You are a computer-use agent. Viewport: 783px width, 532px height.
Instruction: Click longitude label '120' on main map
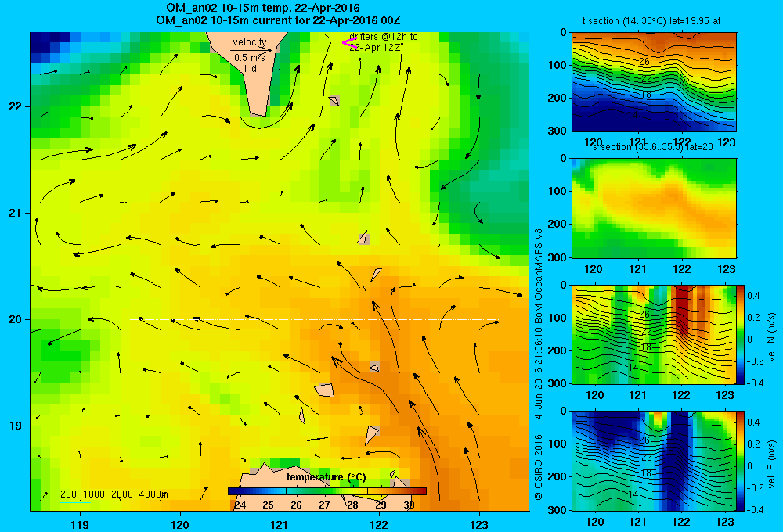coord(180,524)
